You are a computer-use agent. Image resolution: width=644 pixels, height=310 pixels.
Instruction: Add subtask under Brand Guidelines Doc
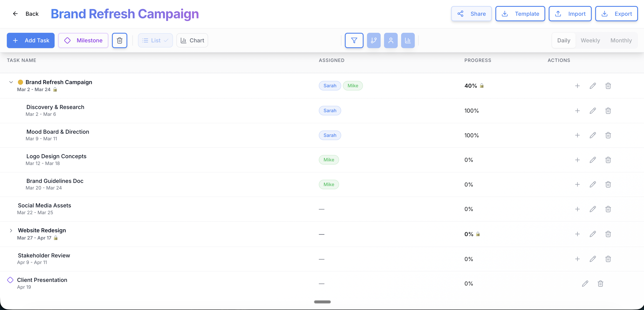pyautogui.click(x=577, y=184)
